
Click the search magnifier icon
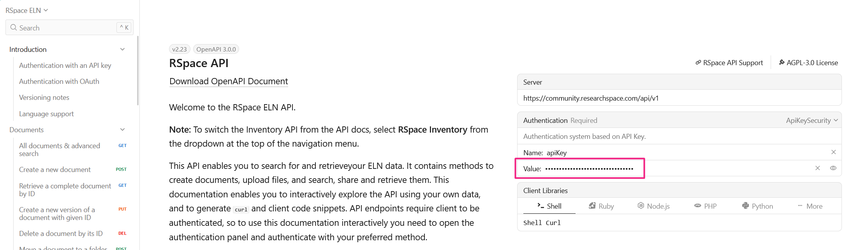[x=14, y=28]
